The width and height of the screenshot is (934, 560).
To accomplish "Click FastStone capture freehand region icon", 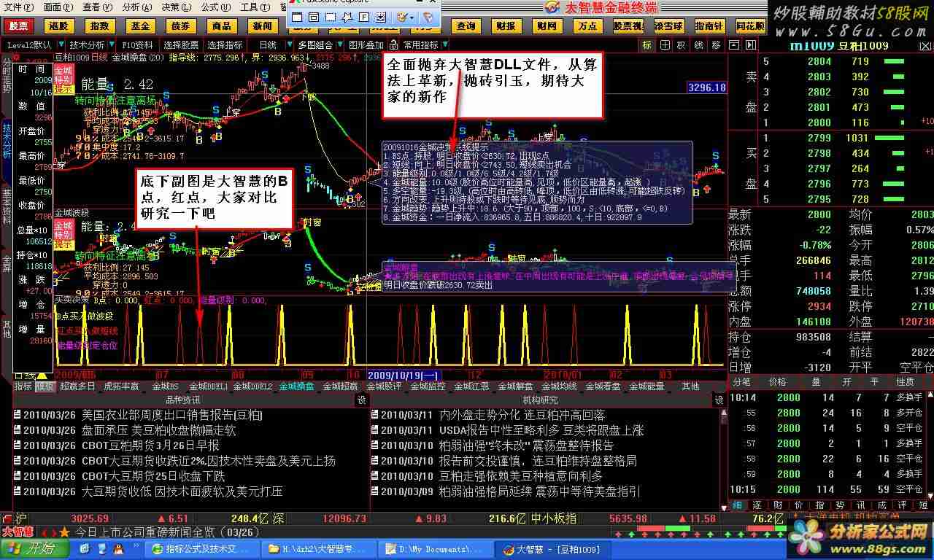I will coord(346,17).
